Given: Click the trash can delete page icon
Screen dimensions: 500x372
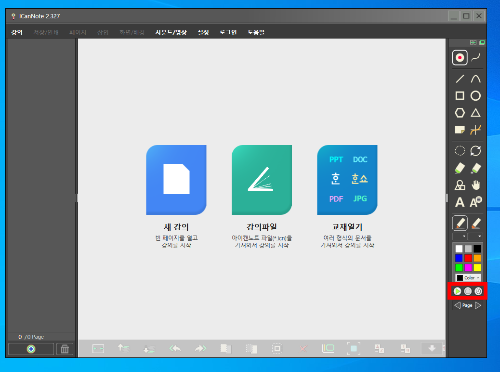Looking at the screenshot, I should click(x=65, y=349).
